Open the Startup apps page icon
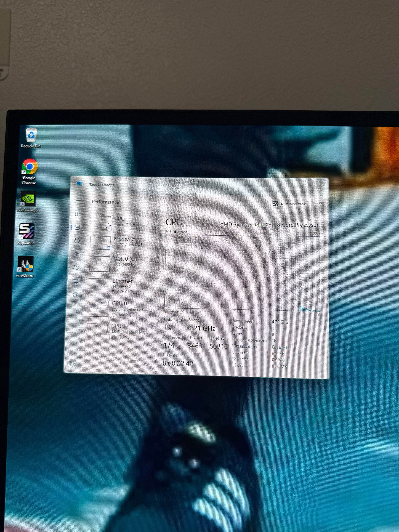 pos(76,254)
